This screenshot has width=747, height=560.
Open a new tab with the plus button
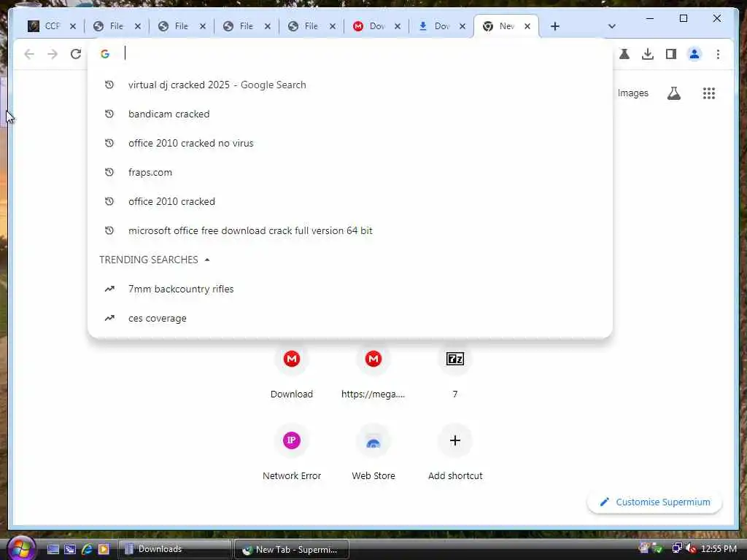(x=554, y=26)
